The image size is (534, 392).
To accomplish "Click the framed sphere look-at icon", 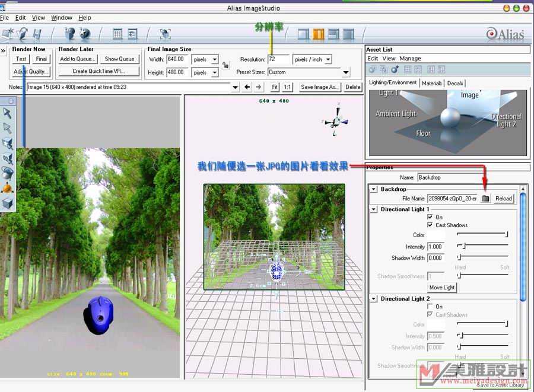I will tap(165, 34).
